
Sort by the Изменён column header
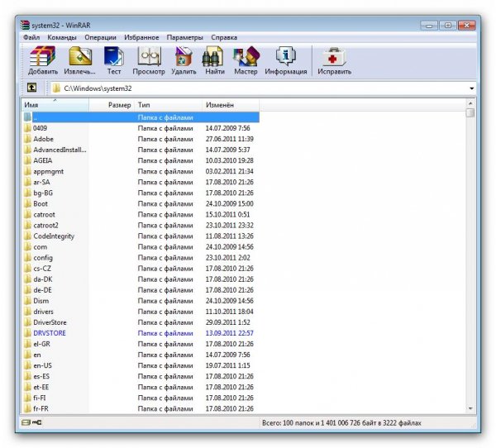coord(231,105)
